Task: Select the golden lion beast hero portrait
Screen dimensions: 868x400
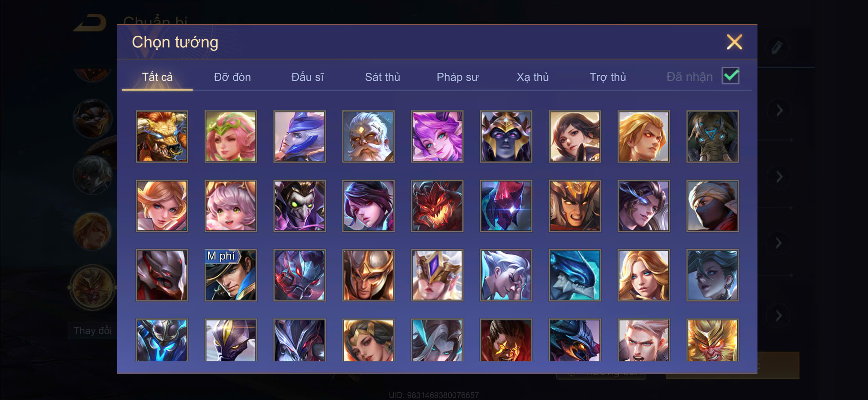Action: 162,136
